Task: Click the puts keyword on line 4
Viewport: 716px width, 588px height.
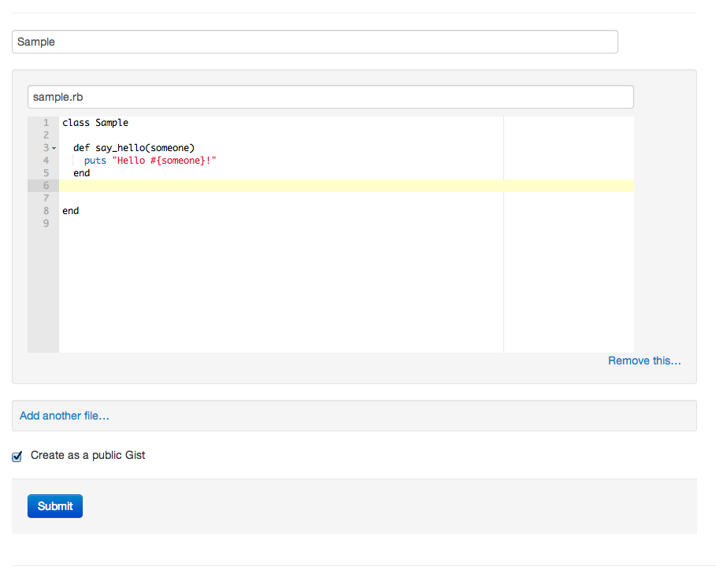Action: [95, 161]
